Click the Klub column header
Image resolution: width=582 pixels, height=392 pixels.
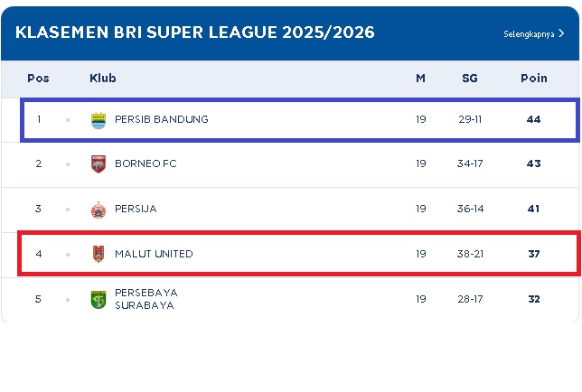[x=103, y=79]
